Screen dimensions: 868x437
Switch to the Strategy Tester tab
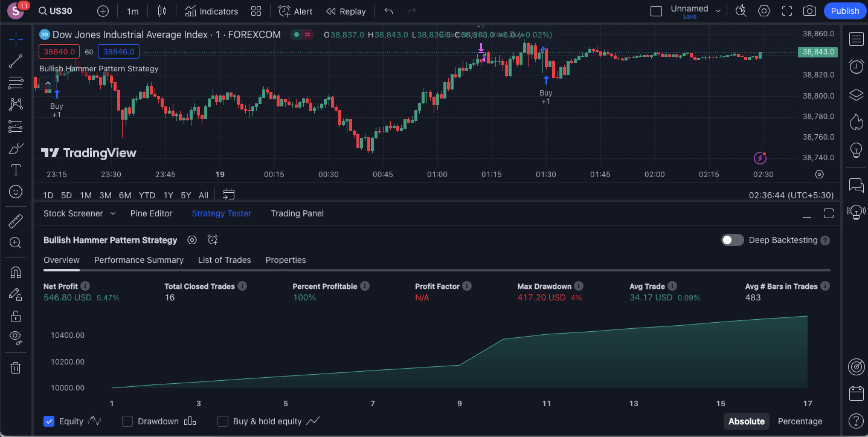(222, 213)
